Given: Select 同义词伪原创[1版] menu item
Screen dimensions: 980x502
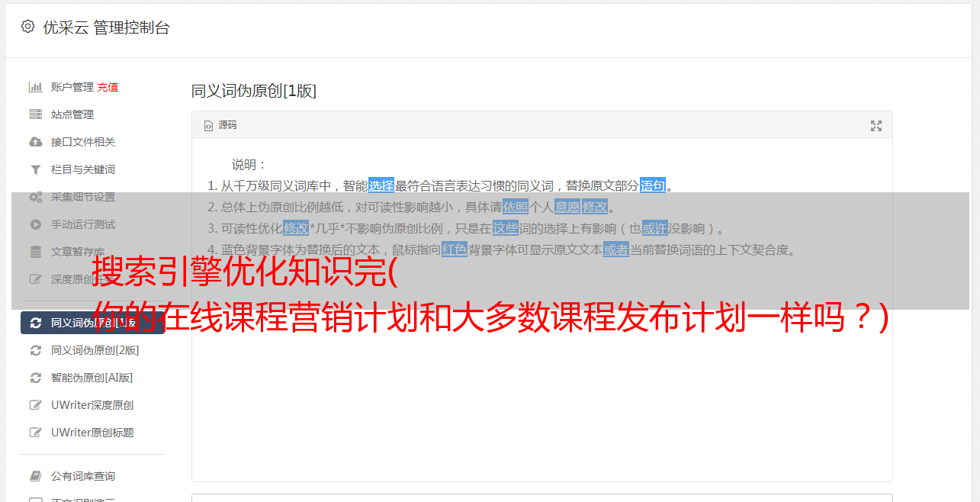Looking at the screenshot, I should click(x=92, y=323).
